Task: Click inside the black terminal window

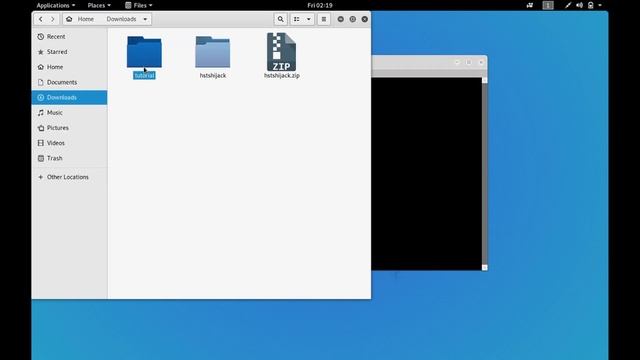Action: click(x=427, y=173)
